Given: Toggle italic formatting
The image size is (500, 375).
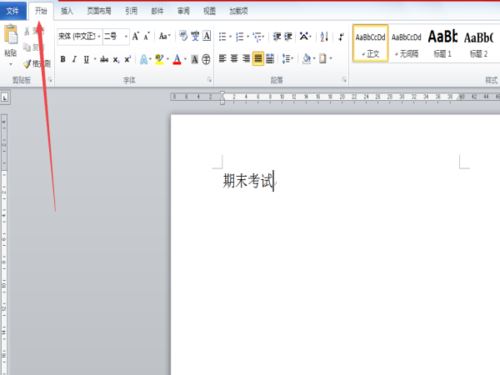Looking at the screenshot, I should tap(74, 59).
